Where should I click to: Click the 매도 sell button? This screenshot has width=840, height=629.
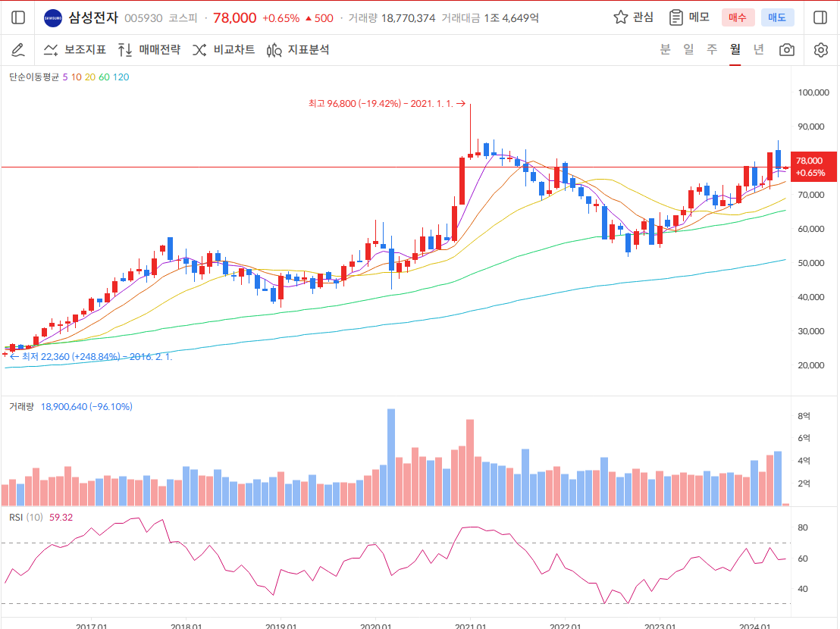[777, 17]
